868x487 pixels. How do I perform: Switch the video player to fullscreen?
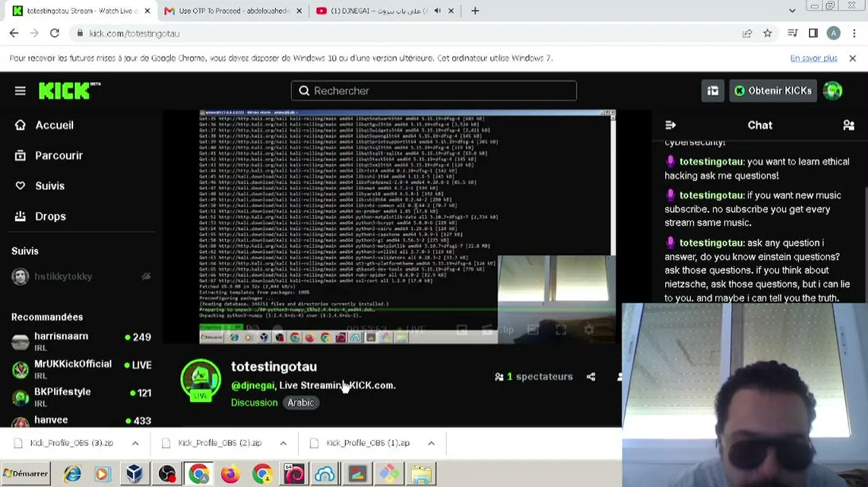click(561, 330)
